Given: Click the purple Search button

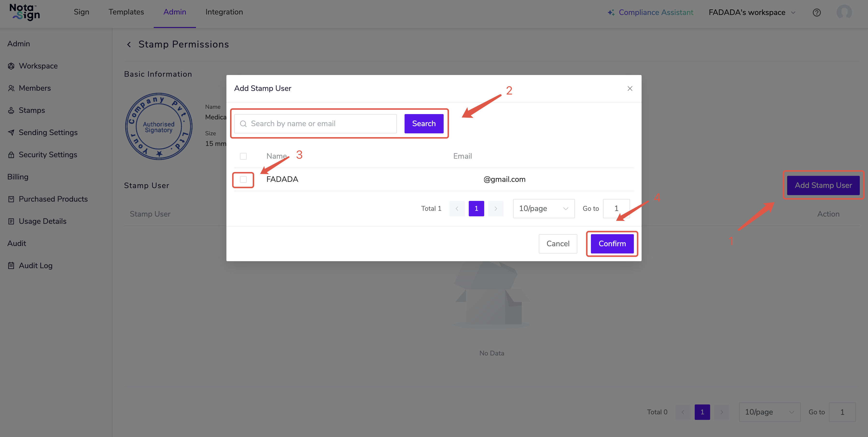Looking at the screenshot, I should tap(424, 123).
